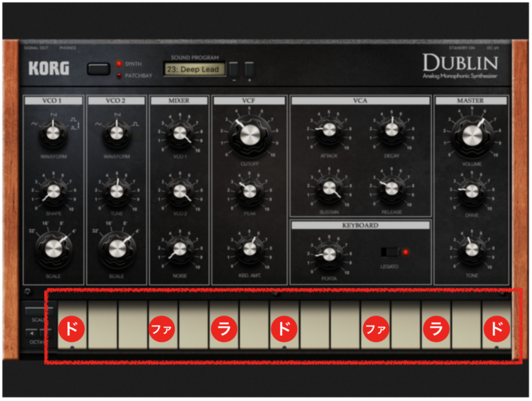Adjust the Mixer VCO 1 level knob
The height and width of the screenshot is (401, 532).
click(180, 133)
